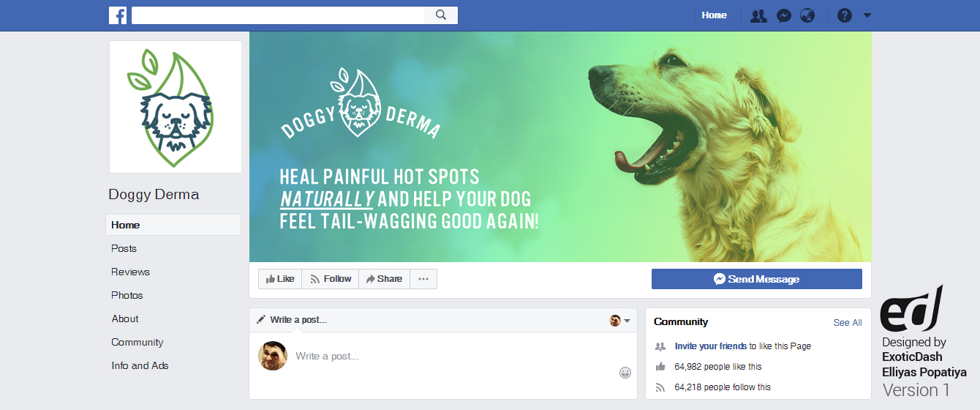Click the cover photo banner
The width and height of the screenshot is (980, 410).
click(x=560, y=146)
